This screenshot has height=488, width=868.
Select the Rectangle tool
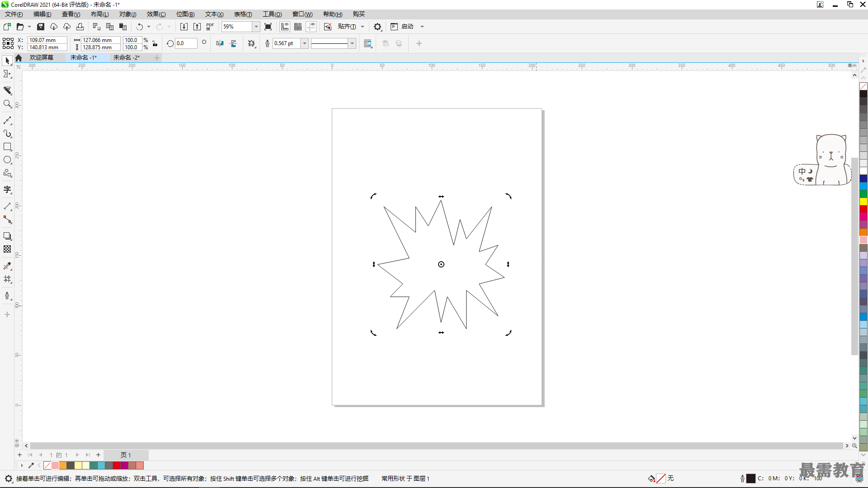click(7, 147)
